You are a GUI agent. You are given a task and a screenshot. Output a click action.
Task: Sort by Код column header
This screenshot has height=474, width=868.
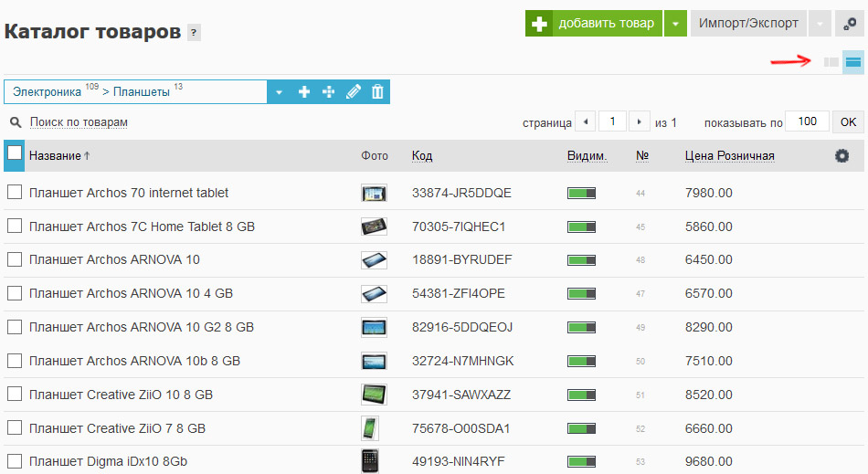click(422, 156)
